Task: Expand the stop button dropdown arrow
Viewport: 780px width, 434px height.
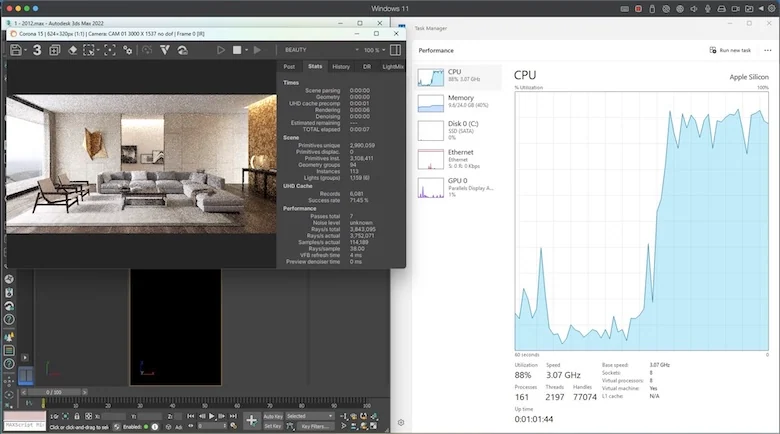Action: (246, 50)
